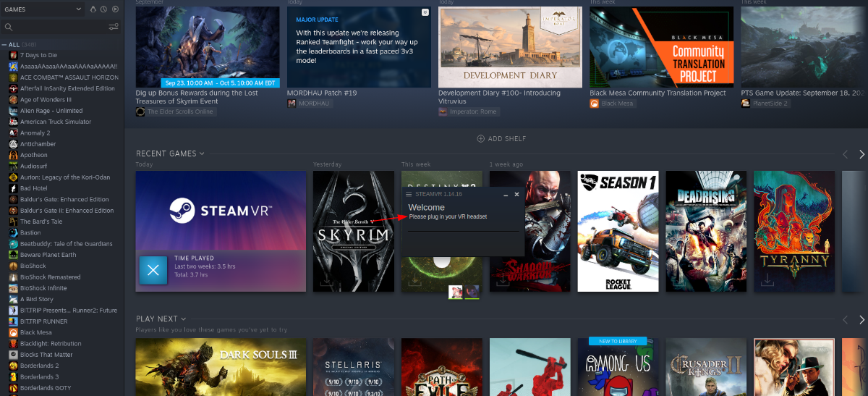Click download icon on Destiny 2 cover
868x396 pixels.
[415, 280]
